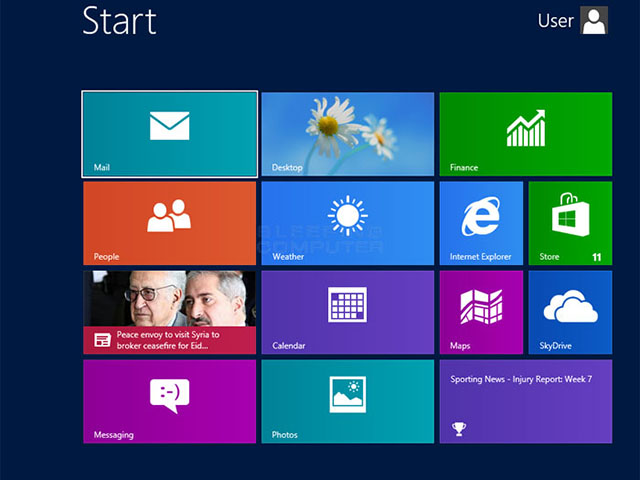The image size is (640, 480).
Task: Open the Store shopping bag icon
Action: [x=570, y=215]
